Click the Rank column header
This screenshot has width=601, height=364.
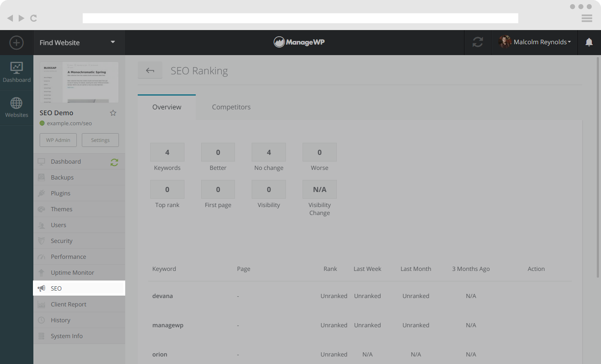tap(330, 269)
